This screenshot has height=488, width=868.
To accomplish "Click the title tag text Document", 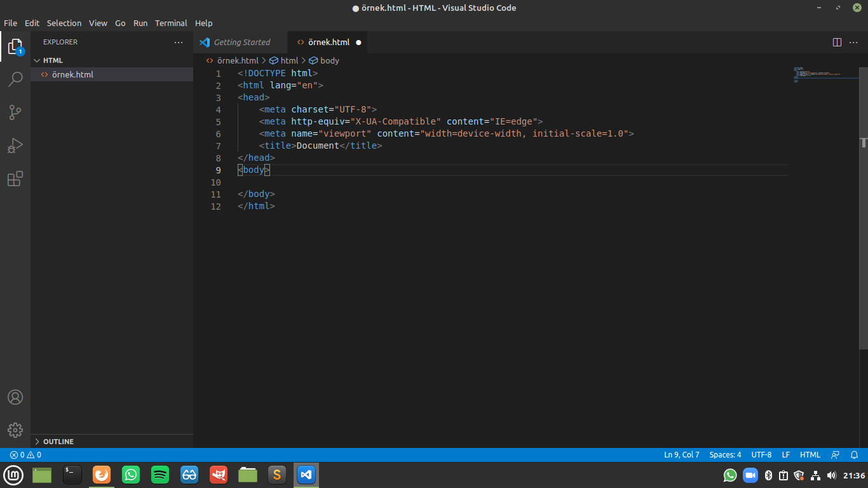I will click(318, 146).
